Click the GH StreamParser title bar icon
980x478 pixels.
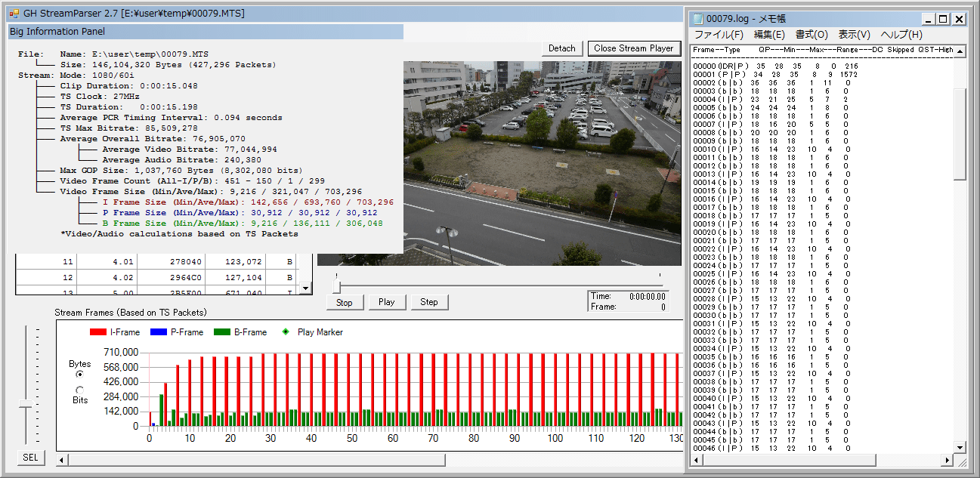click(x=14, y=14)
